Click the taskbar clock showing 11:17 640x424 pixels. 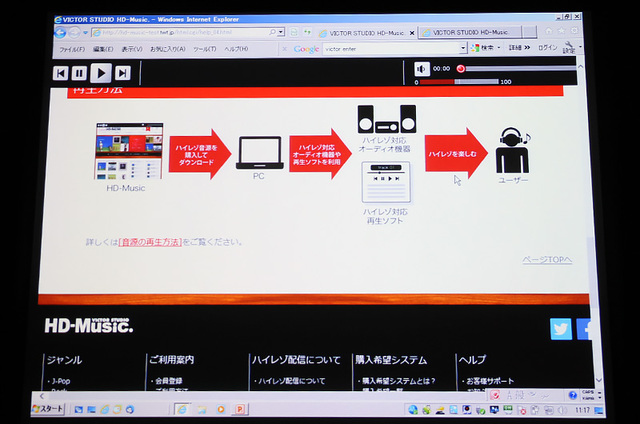coord(582,410)
